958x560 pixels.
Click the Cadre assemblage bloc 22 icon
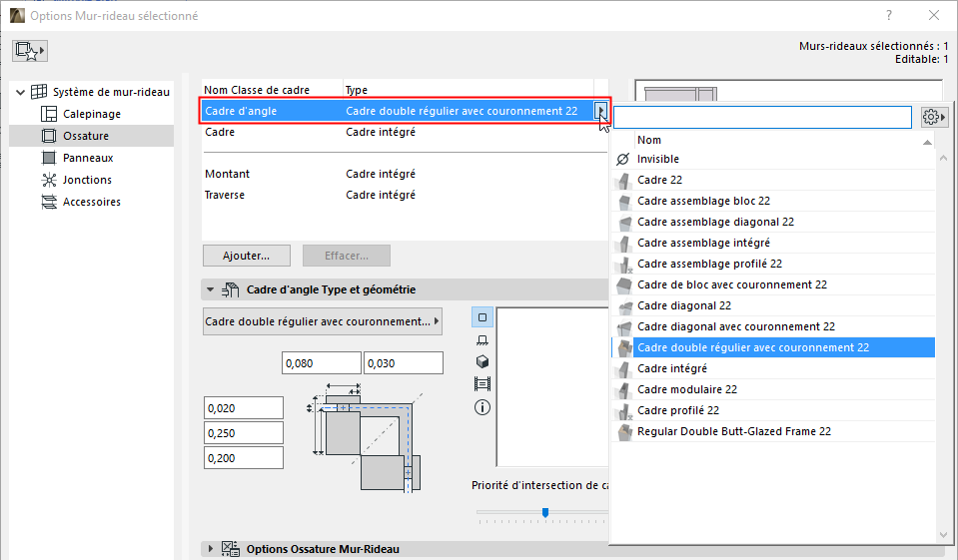[x=623, y=201]
